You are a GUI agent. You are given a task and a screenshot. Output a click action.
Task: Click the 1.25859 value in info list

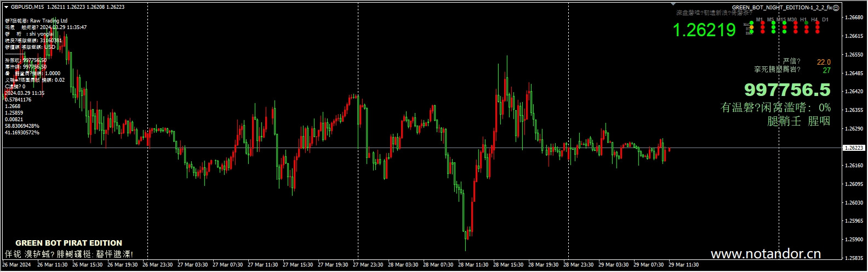point(14,113)
